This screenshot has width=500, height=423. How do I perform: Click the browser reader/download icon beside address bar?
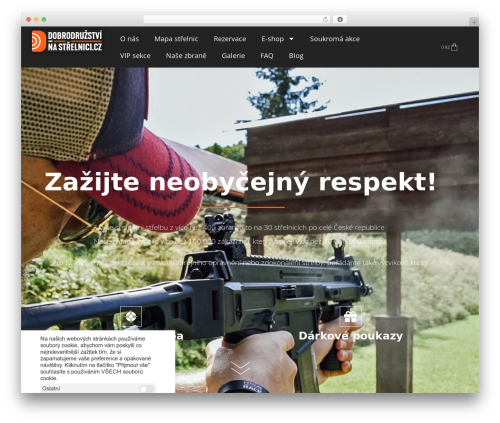click(340, 20)
